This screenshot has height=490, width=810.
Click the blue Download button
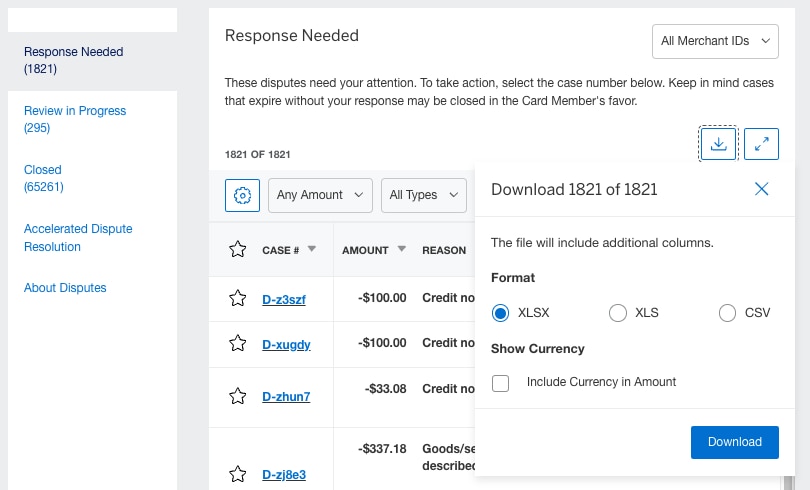(x=735, y=442)
